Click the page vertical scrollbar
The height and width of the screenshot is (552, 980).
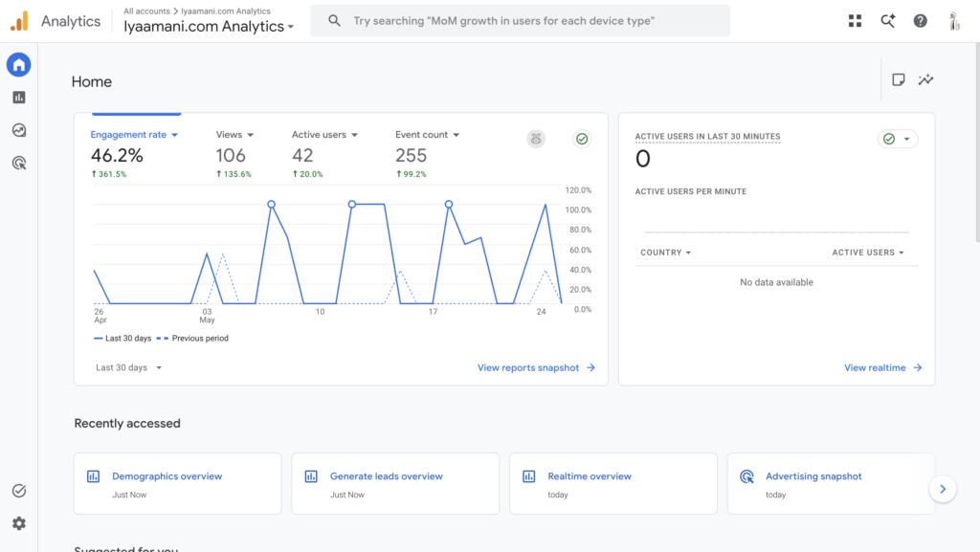click(x=977, y=143)
